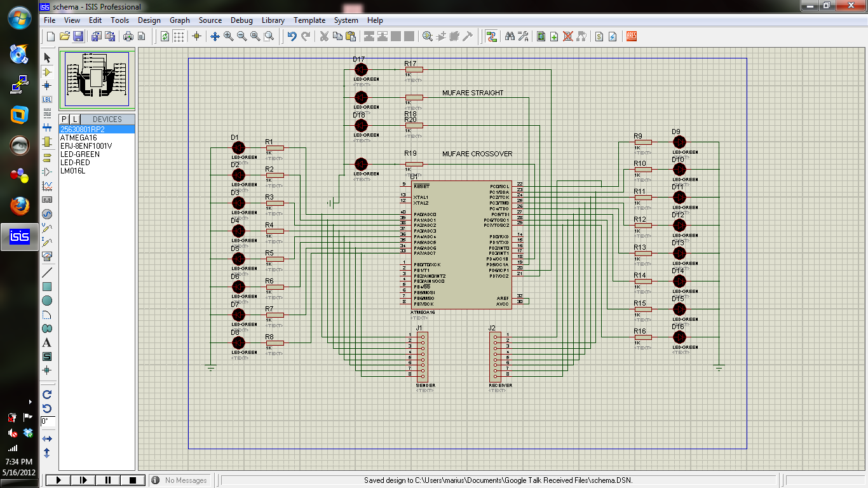Open the Template menu
868x488 pixels.
(309, 20)
